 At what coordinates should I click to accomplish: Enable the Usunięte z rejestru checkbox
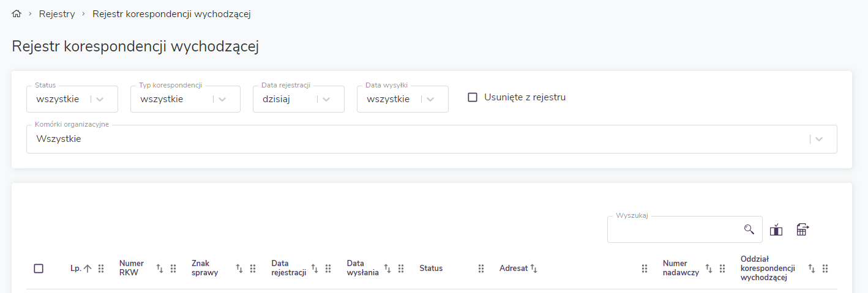coord(473,97)
